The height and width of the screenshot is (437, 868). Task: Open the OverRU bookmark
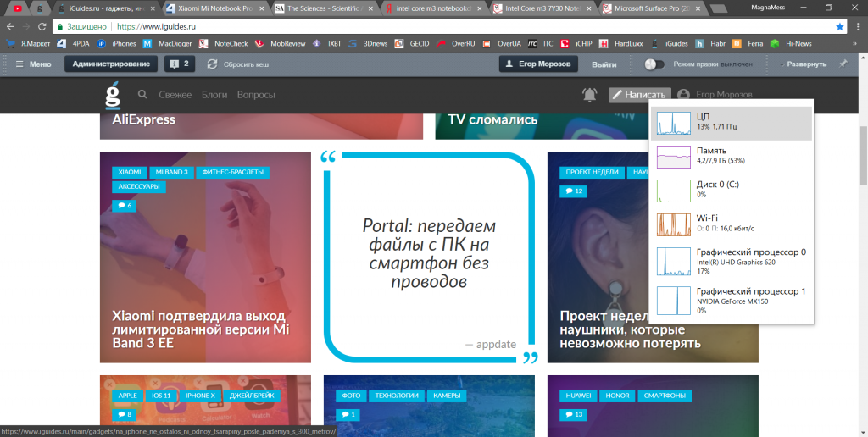(456, 44)
